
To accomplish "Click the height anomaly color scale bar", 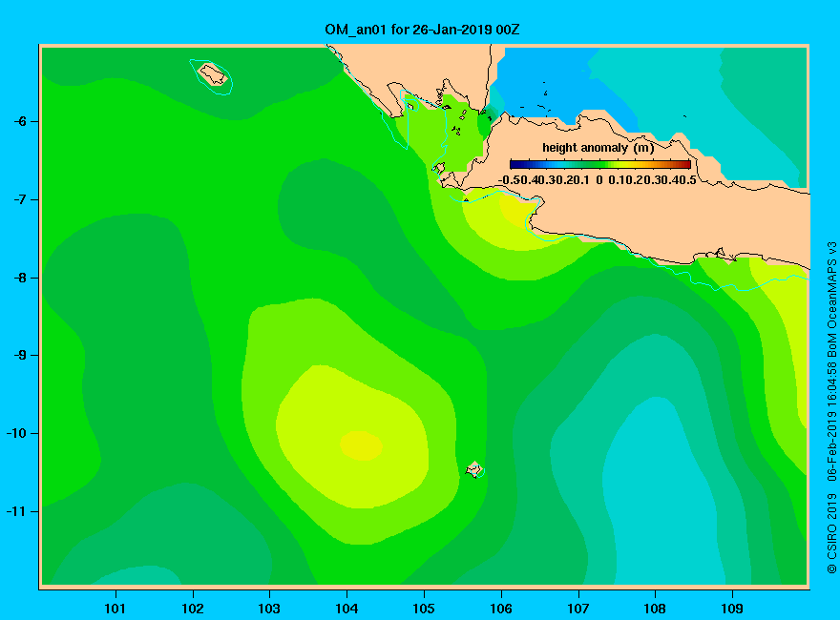I will (600, 164).
